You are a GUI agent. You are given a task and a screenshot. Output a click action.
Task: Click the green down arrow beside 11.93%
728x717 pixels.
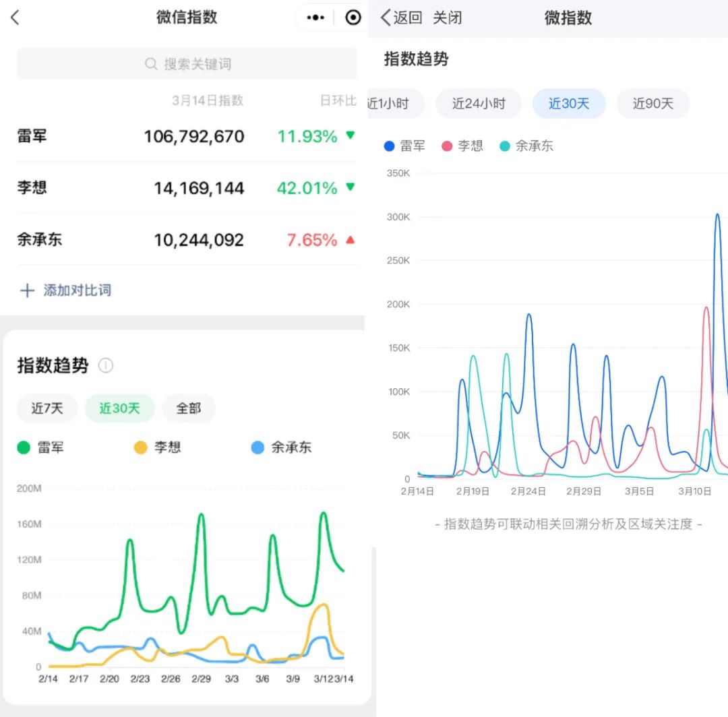351,135
